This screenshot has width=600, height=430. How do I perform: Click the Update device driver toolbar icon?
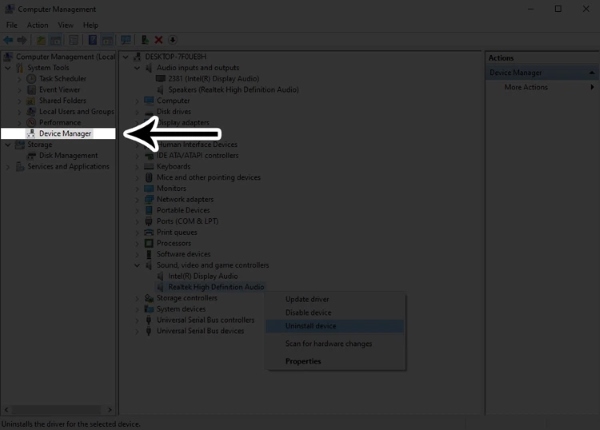point(145,40)
